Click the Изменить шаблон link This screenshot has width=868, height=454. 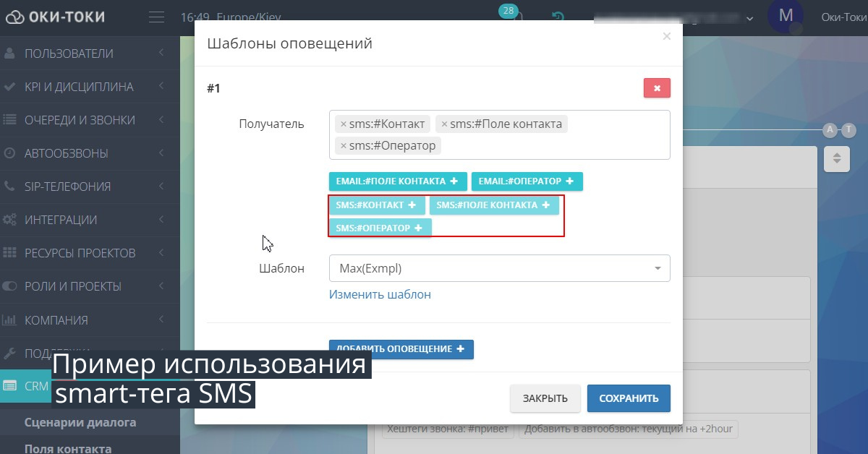click(380, 294)
